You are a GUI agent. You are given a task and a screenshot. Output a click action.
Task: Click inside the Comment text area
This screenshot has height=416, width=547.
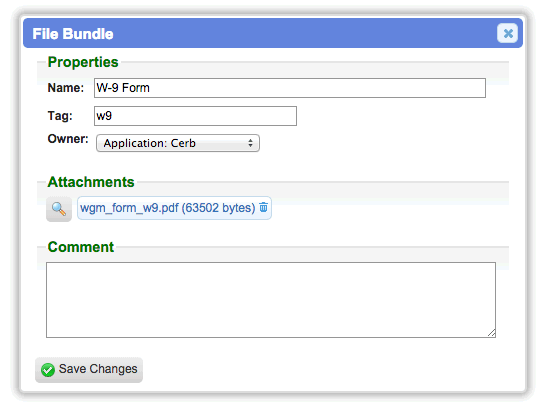click(271, 300)
